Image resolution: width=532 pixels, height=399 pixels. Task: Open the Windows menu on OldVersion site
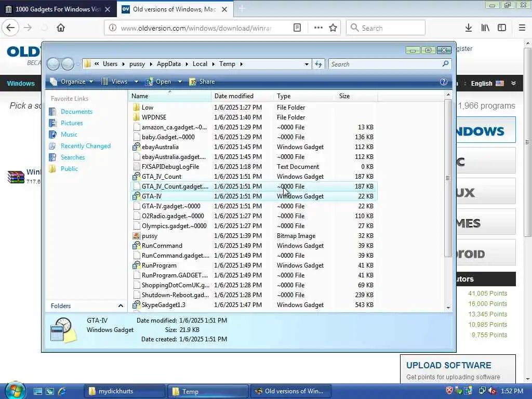tap(21, 83)
